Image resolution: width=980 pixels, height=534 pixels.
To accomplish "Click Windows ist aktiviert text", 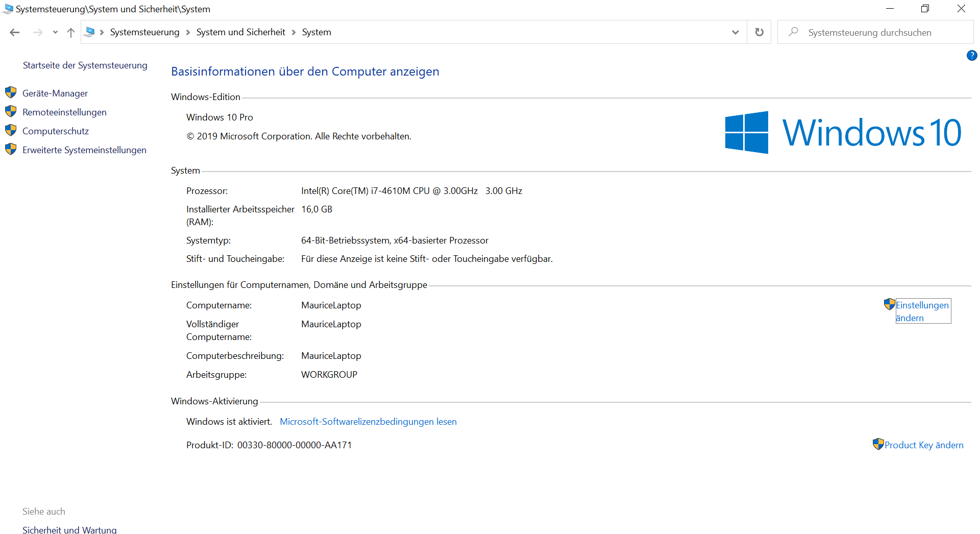I will click(x=229, y=421).
